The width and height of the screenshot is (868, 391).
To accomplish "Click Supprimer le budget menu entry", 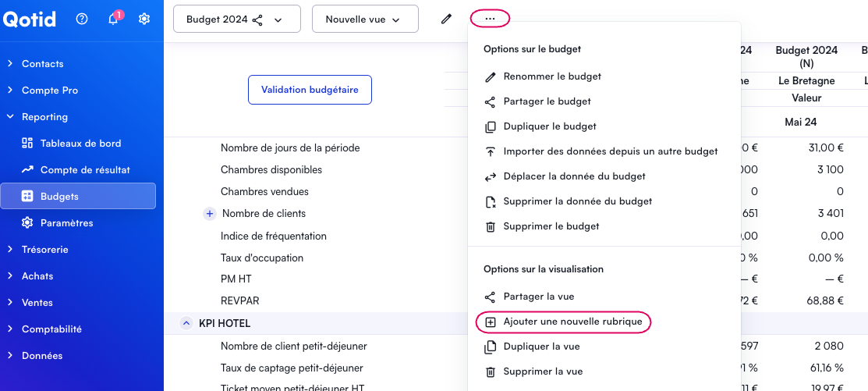I will coord(551,226).
